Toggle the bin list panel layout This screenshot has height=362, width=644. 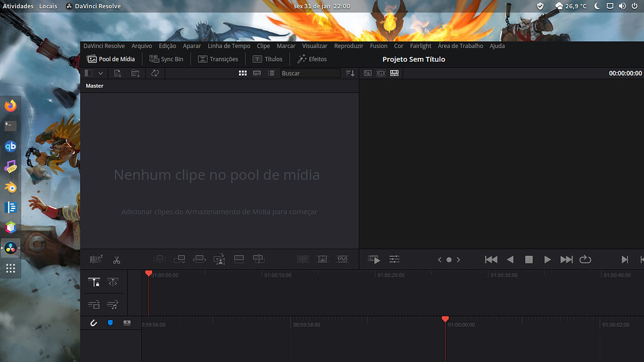88,73
